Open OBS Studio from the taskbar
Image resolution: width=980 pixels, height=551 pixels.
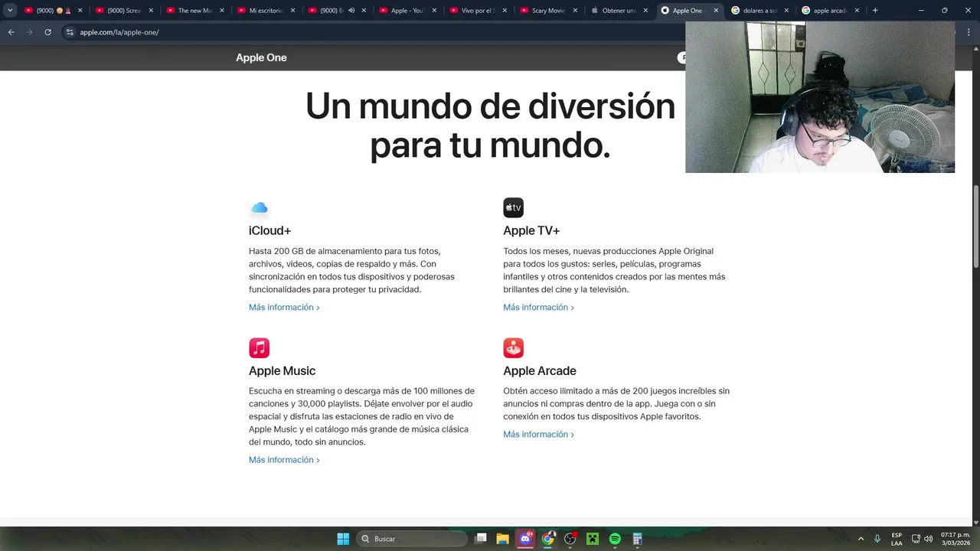click(570, 539)
